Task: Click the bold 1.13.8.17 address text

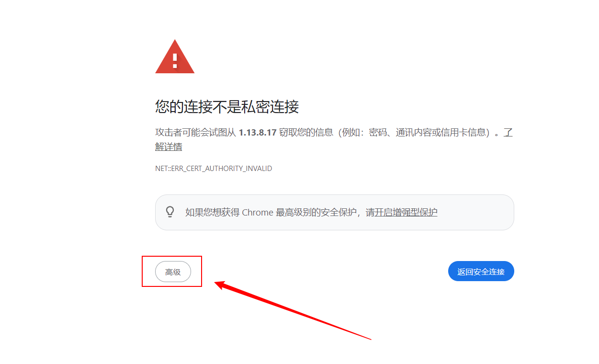Action: click(258, 133)
